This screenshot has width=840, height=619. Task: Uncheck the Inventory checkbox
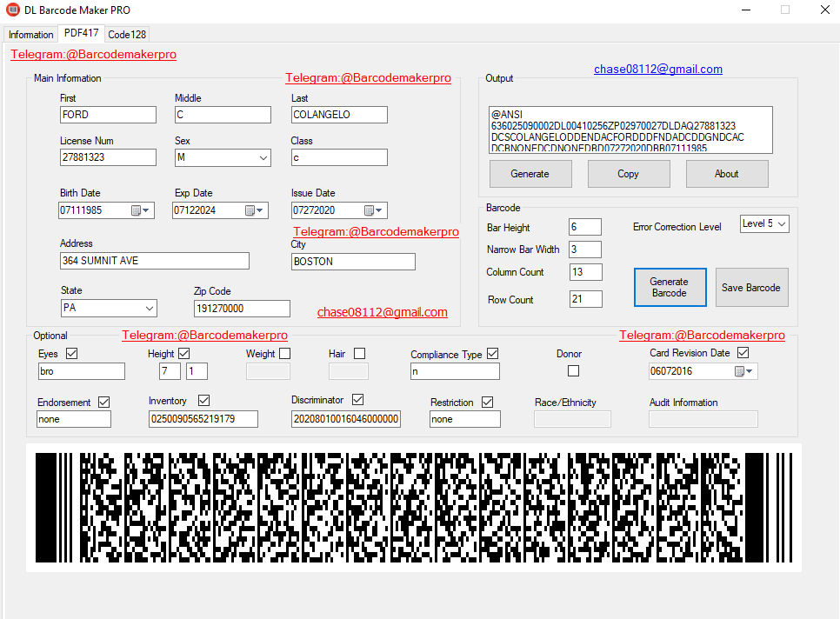pos(203,400)
